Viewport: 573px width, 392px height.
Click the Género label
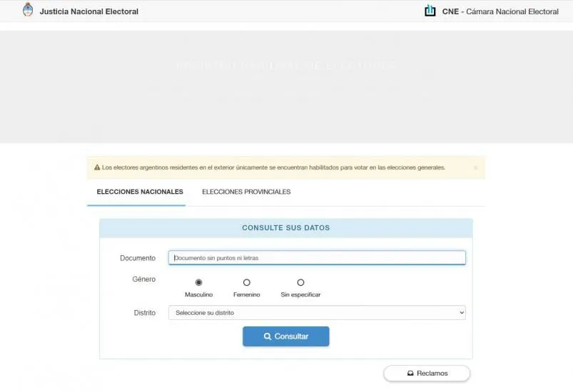tap(144, 279)
